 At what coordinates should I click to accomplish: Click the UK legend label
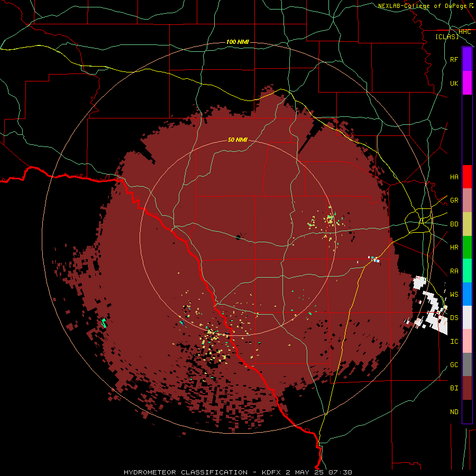454,83
